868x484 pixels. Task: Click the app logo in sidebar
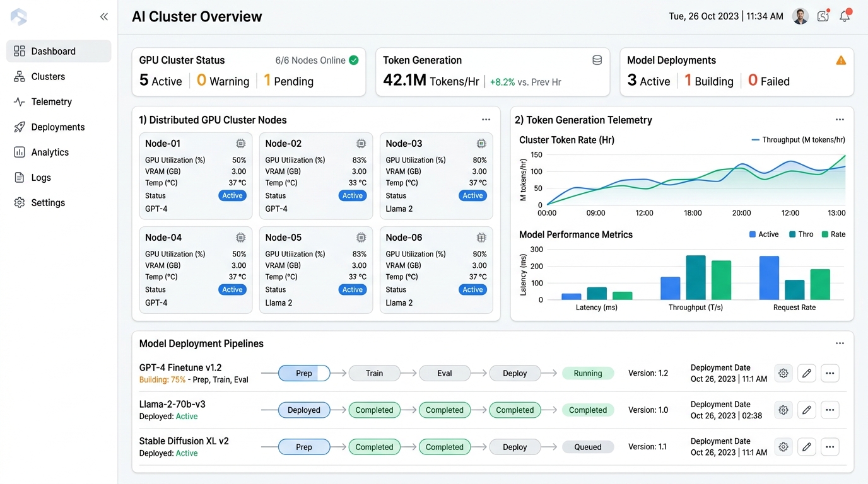[x=19, y=17]
